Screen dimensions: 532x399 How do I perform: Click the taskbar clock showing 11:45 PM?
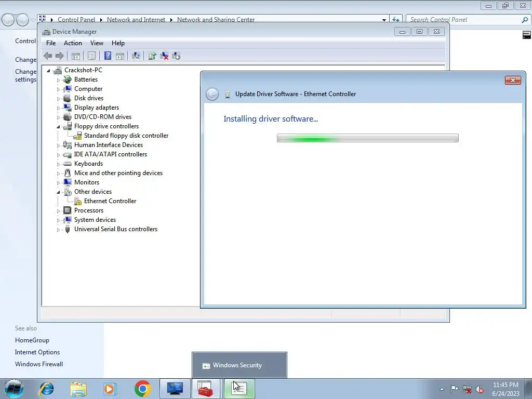[x=506, y=389]
